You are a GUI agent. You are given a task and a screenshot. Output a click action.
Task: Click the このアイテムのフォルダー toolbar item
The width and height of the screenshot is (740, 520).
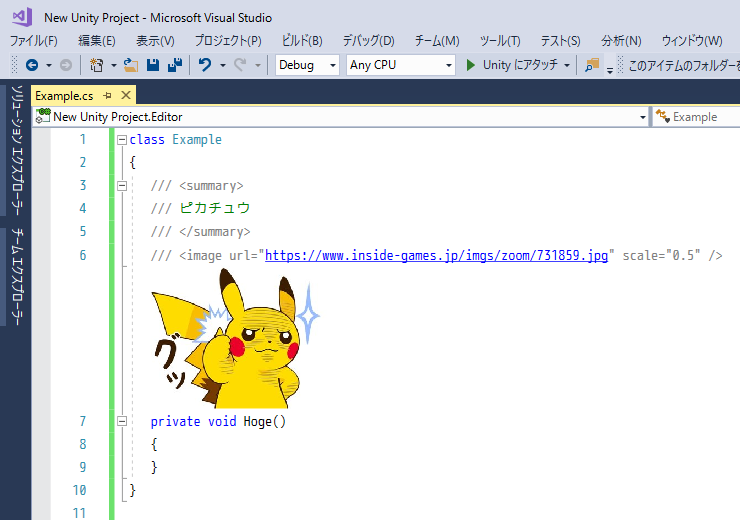tap(684, 65)
